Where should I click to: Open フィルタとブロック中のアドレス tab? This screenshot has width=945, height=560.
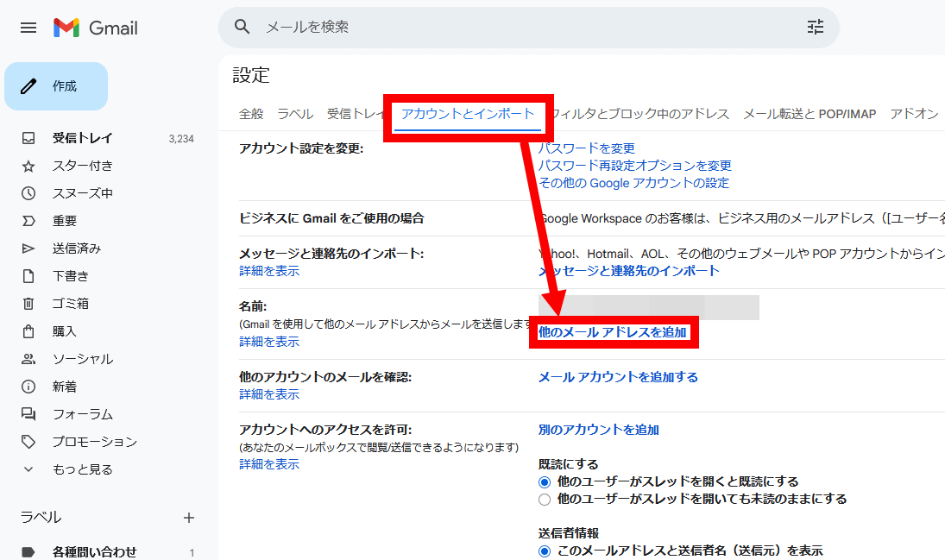(x=640, y=114)
